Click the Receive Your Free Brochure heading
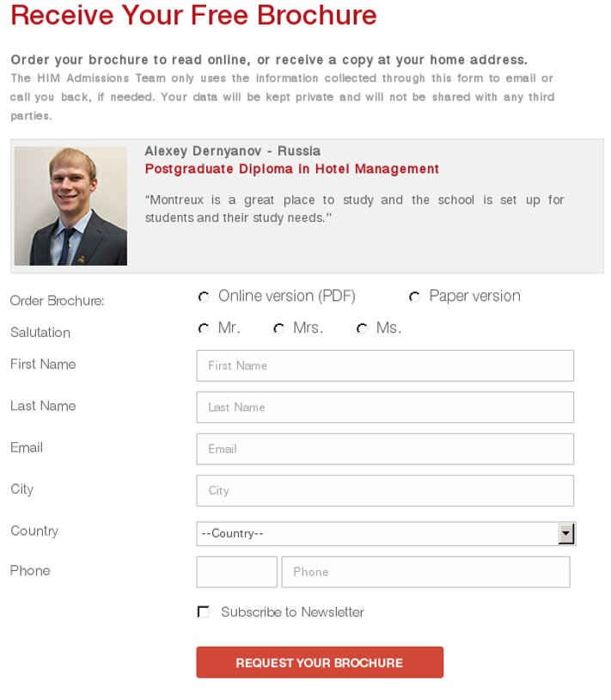 point(193,15)
